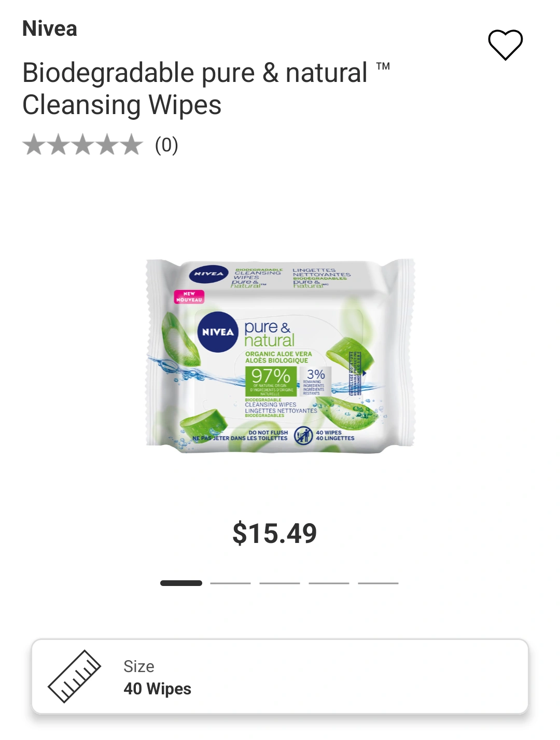This screenshot has height=740, width=560.
Task: Select the first image carousel indicator
Action: tap(181, 583)
